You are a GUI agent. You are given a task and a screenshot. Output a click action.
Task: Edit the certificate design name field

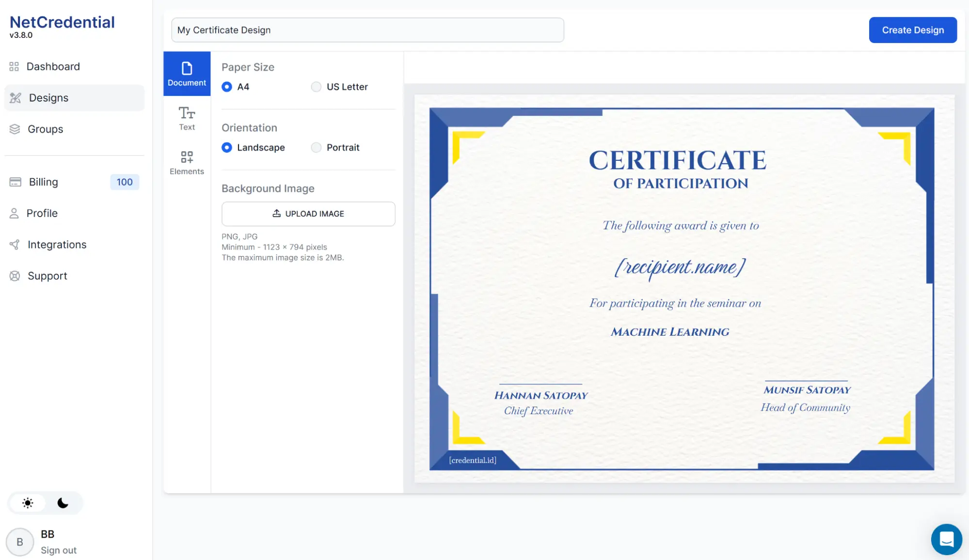coord(367,30)
